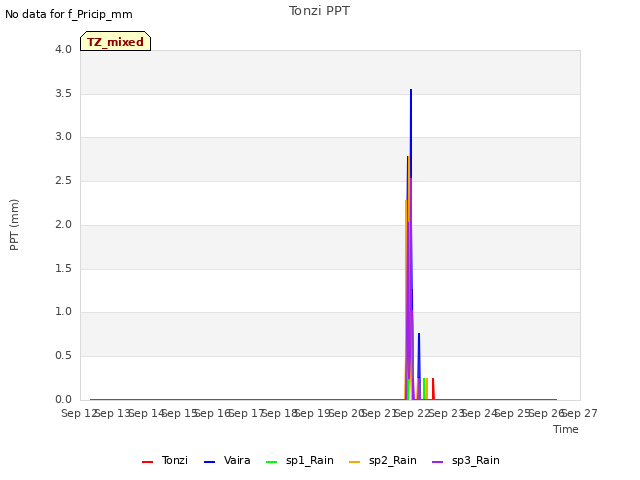
Task: Click the purple sp3_Rain legend swatch
Action: coord(438,462)
